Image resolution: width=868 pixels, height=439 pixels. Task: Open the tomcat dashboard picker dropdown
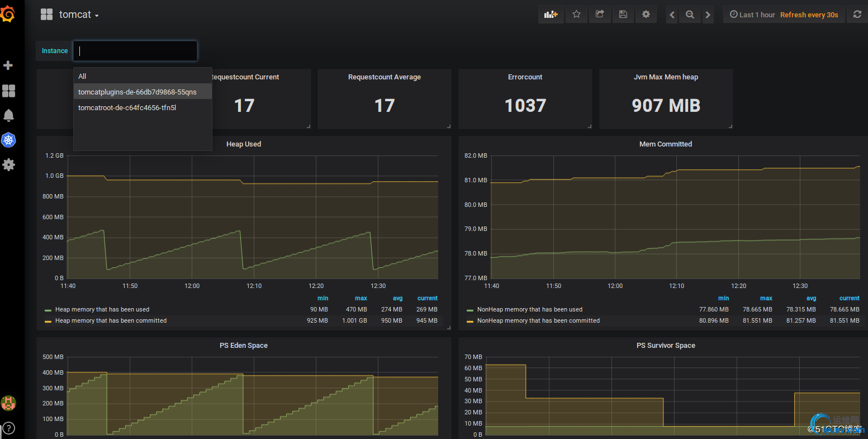[x=79, y=15]
